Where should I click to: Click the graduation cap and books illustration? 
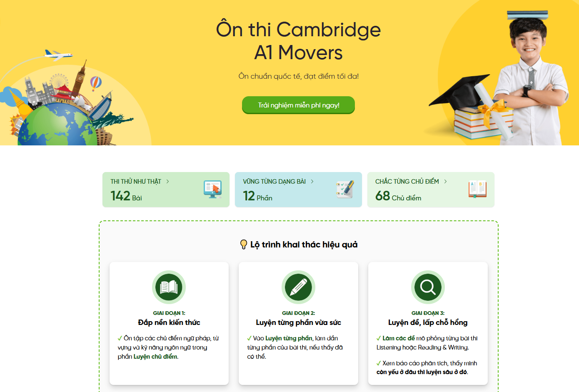(x=473, y=109)
